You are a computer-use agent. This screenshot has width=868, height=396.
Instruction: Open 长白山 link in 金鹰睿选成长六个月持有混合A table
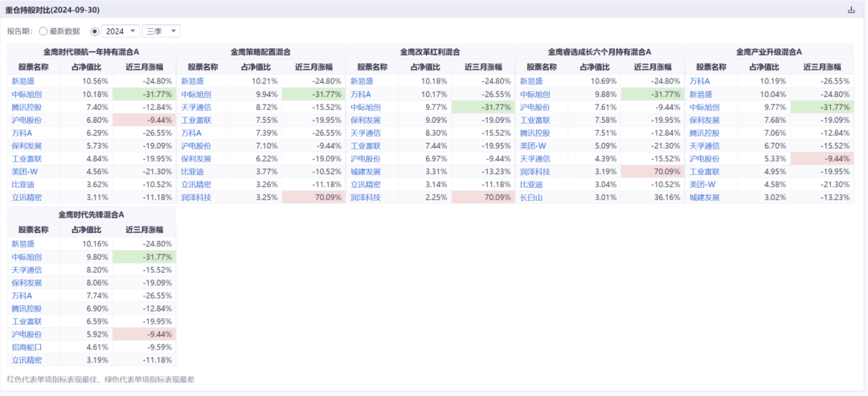pyautogui.click(x=531, y=197)
